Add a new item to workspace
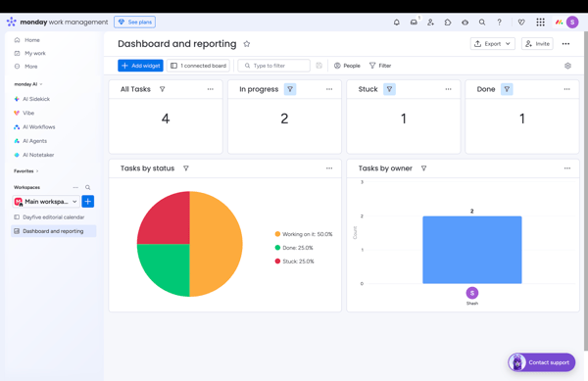The height and width of the screenshot is (381, 588). point(88,202)
